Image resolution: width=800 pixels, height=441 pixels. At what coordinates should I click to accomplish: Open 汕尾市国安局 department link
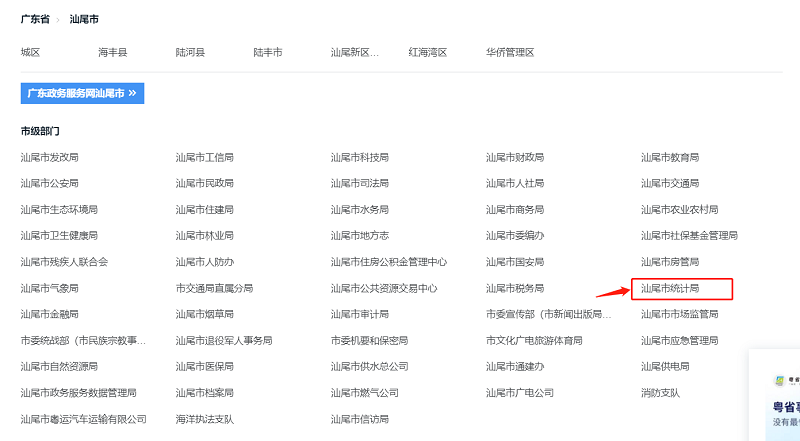pyautogui.click(x=515, y=262)
